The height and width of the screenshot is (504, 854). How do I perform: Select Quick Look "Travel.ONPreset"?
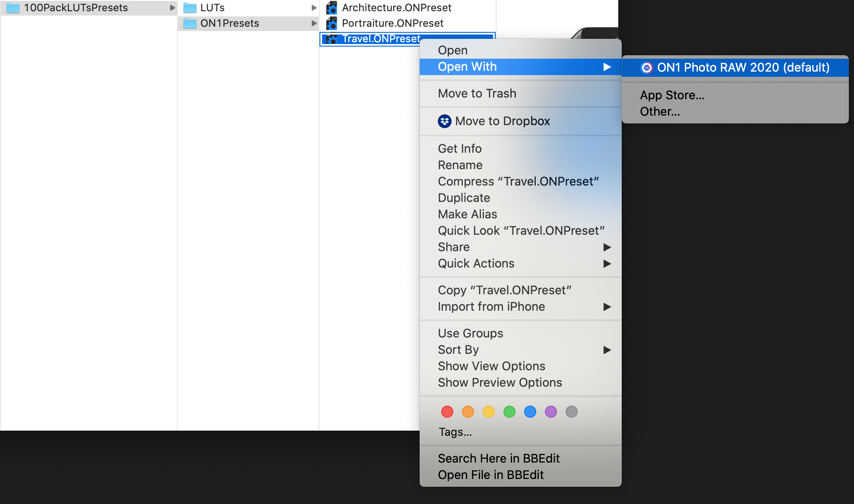tap(521, 231)
